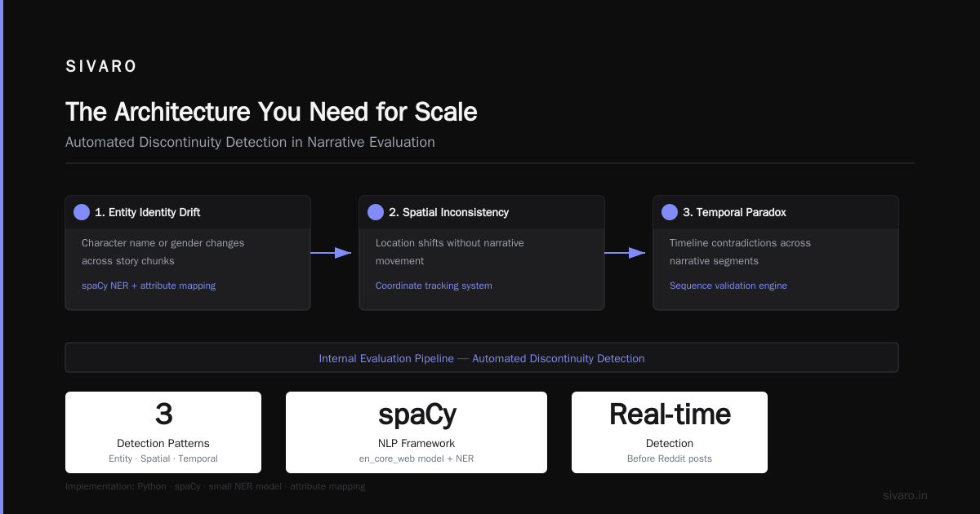Click the SIVARO logo text
980x514 pixels.
[x=101, y=67]
